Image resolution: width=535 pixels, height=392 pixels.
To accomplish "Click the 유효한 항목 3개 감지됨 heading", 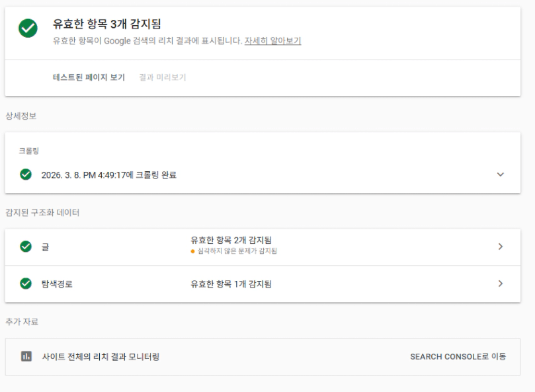I will pos(107,24).
